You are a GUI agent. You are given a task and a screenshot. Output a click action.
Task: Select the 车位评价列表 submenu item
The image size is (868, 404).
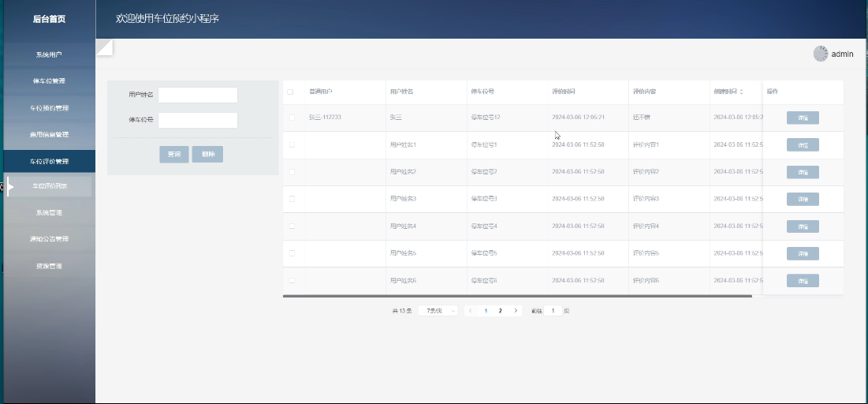pyautogui.click(x=50, y=186)
